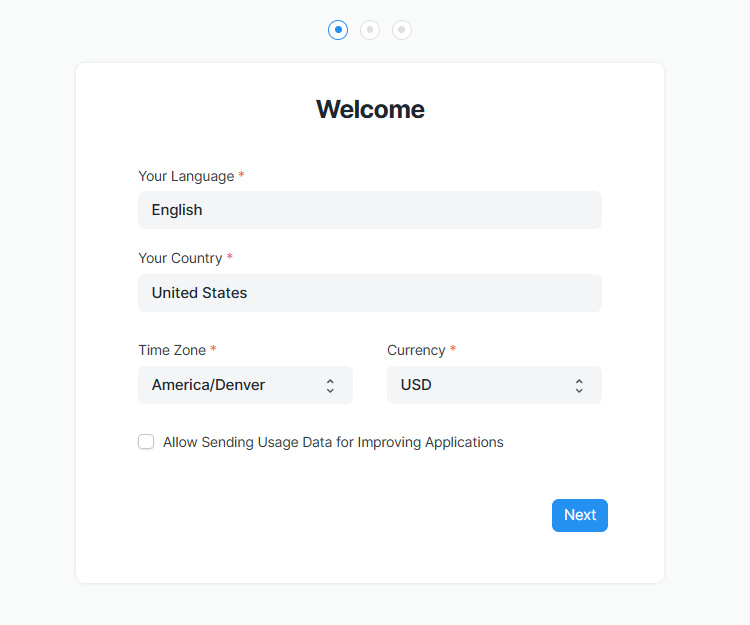Click the Welcome heading text
750x625 pixels.
pyautogui.click(x=370, y=109)
